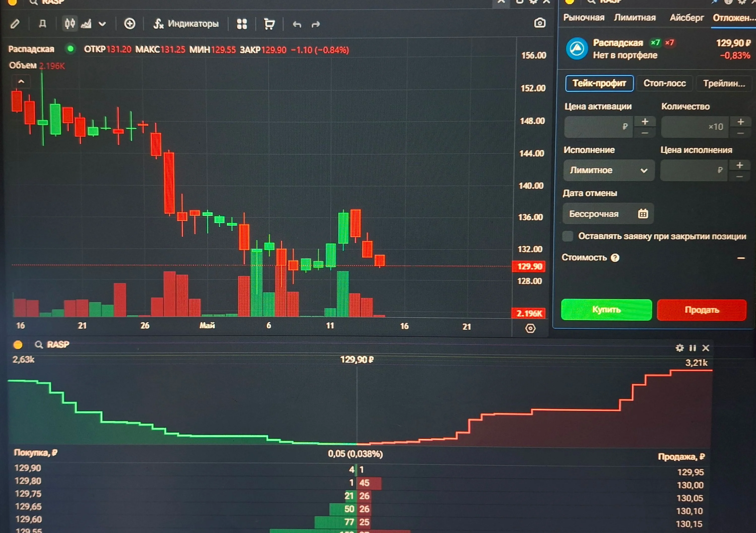Open the Исполнение Лимитное dropdown
The width and height of the screenshot is (756, 533).
(609, 170)
